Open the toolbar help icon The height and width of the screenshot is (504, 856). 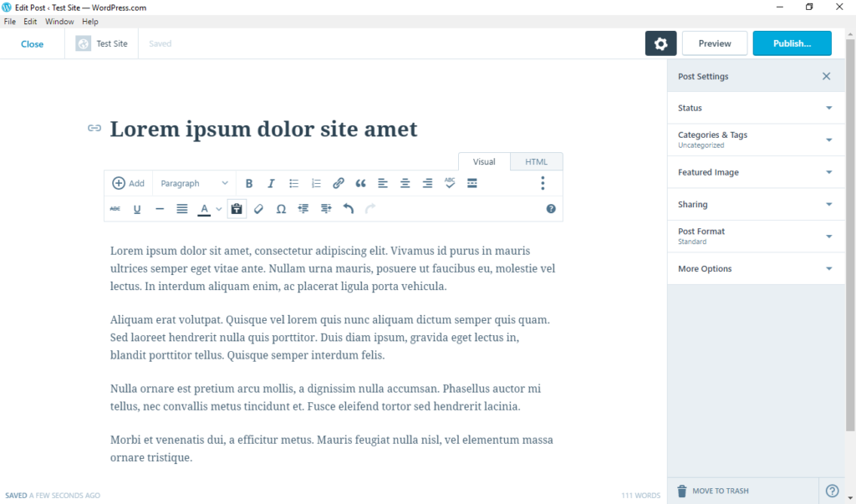point(550,208)
